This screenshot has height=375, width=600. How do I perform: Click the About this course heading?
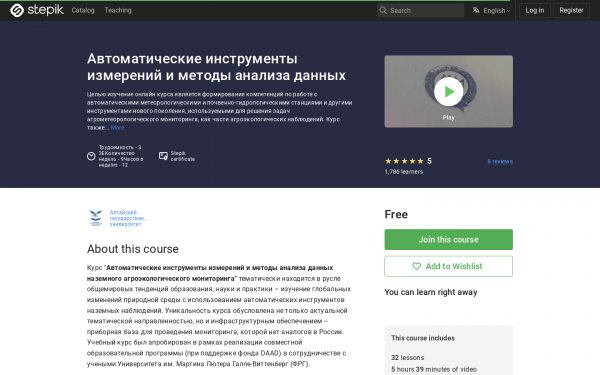[x=133, y=249]
